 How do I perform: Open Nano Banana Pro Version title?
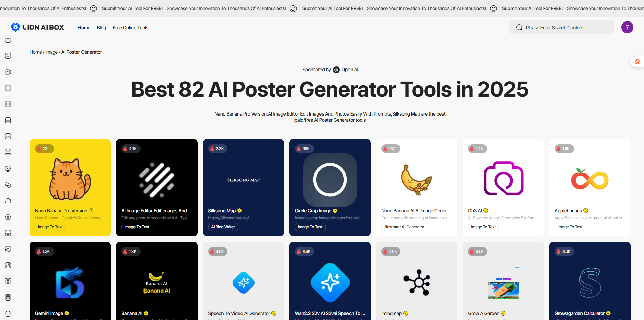click(61, 211)
